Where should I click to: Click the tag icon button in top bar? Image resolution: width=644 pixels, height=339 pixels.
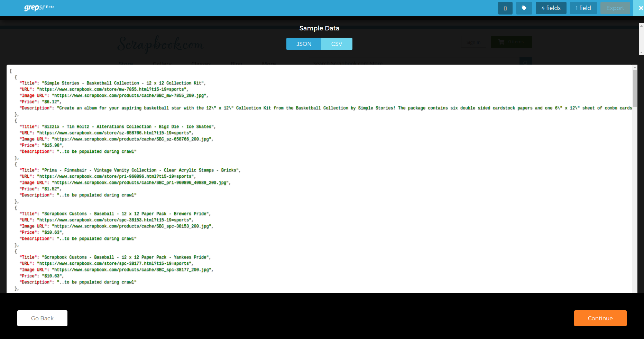(524, 8)
